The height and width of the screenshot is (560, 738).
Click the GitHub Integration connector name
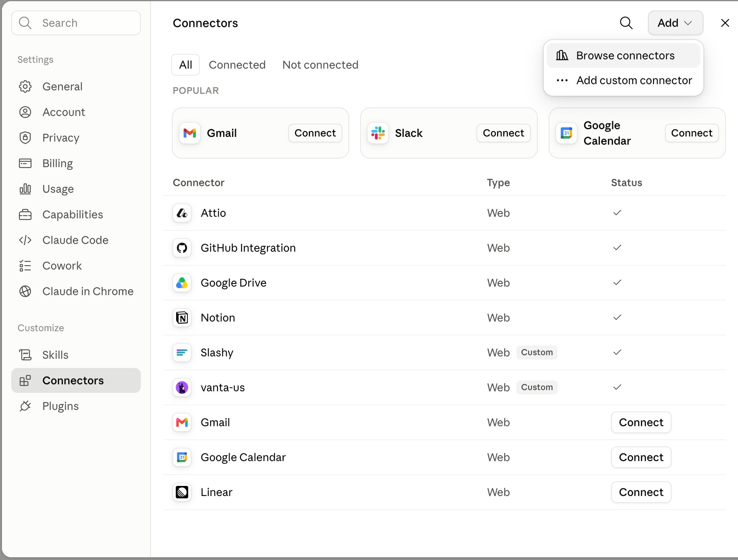[248, 248]
